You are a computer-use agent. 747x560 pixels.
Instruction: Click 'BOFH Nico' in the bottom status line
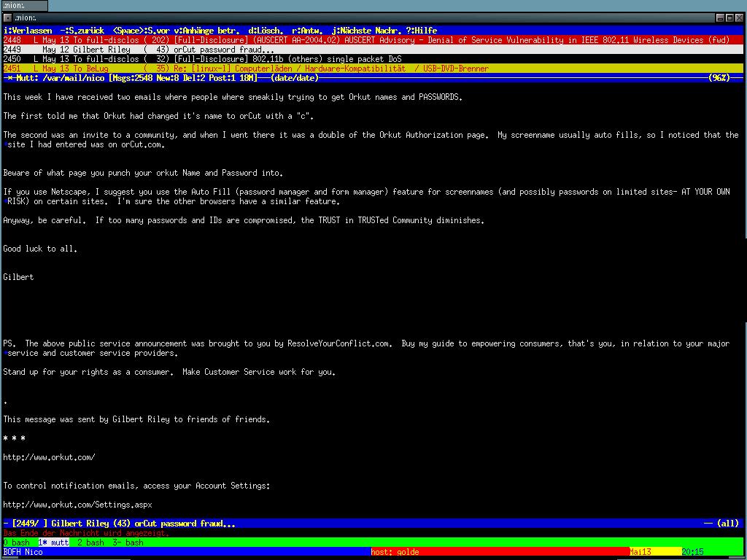[x=23, y=552]
